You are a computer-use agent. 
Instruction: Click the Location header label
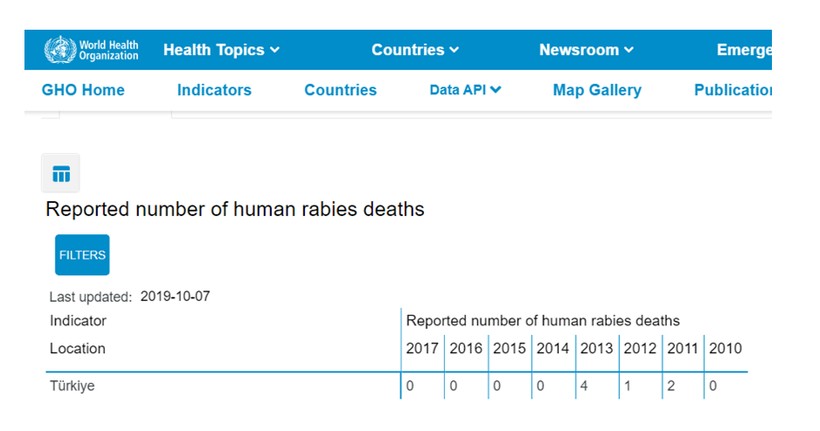click(77, 348)
